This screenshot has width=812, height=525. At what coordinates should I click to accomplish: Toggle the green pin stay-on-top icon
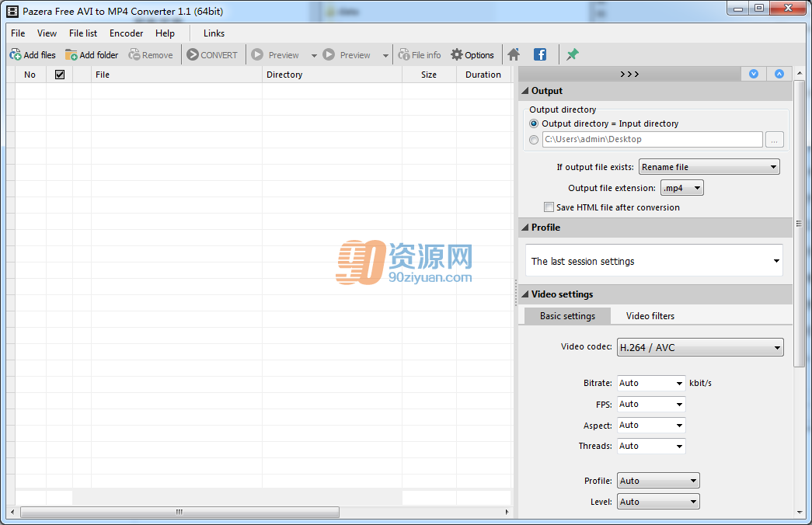572,54
